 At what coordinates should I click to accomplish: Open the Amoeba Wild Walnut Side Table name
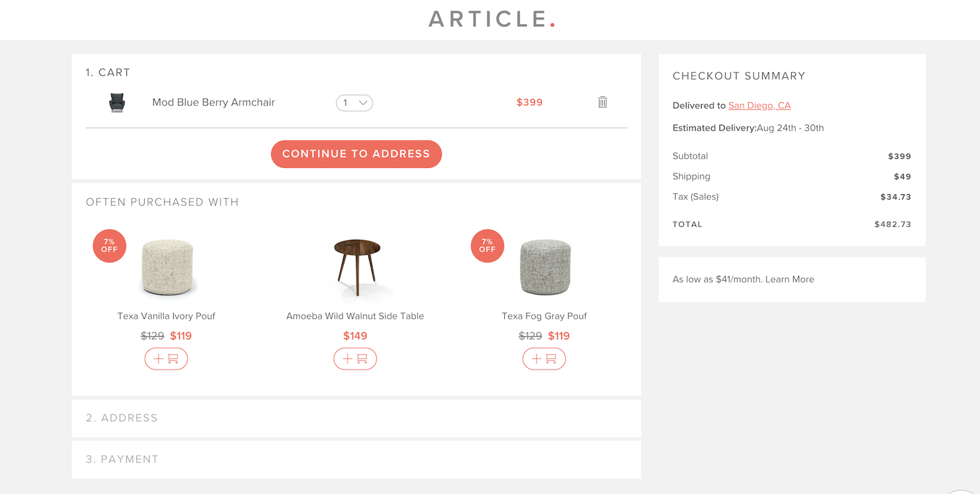click(355, 316)
